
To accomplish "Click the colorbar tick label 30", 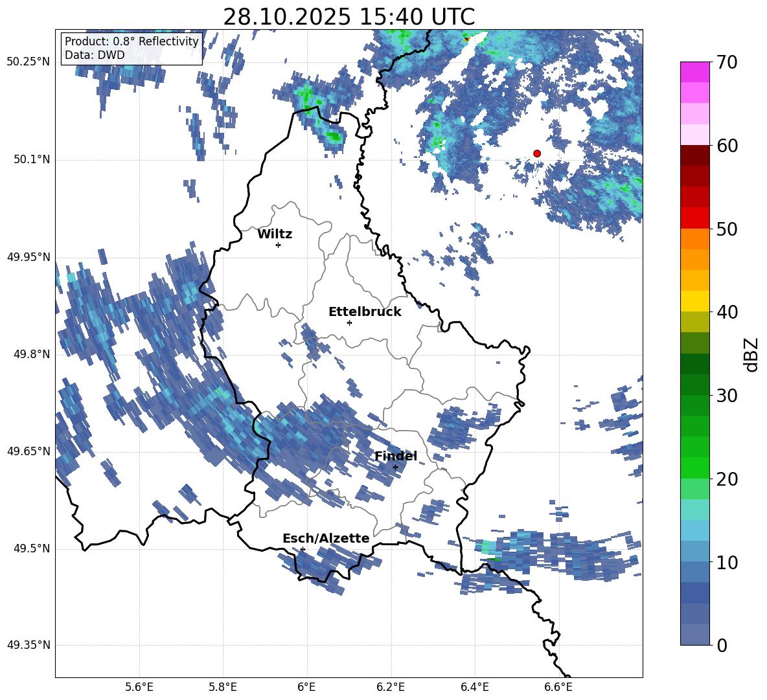I will tap(727, 395).
